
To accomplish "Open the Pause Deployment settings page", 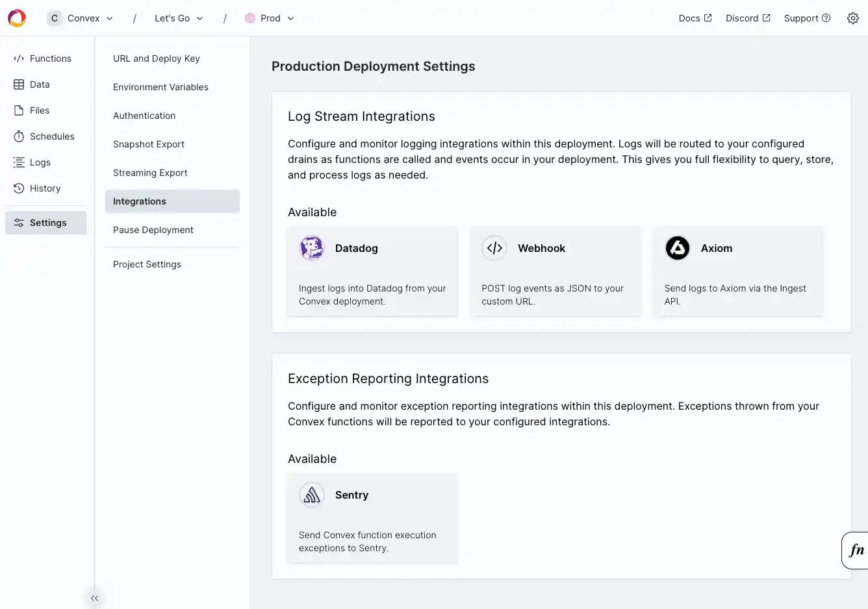I will click(x=153, y=230).
